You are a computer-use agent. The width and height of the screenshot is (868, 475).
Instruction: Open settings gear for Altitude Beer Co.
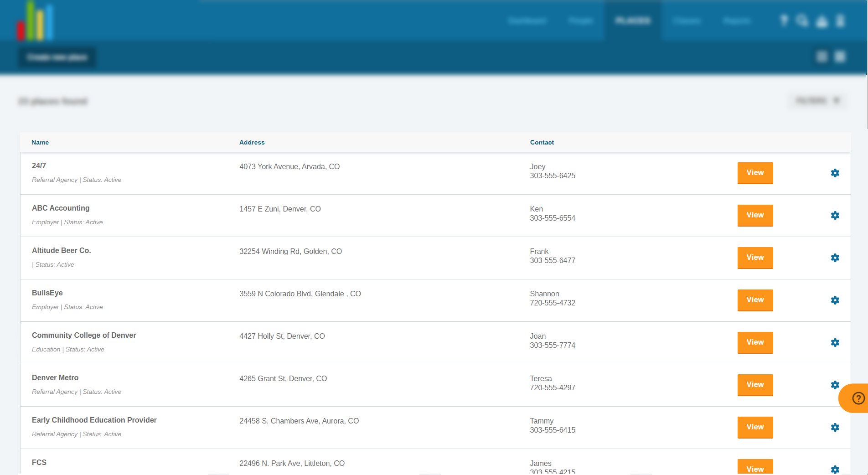click(835, 258)
